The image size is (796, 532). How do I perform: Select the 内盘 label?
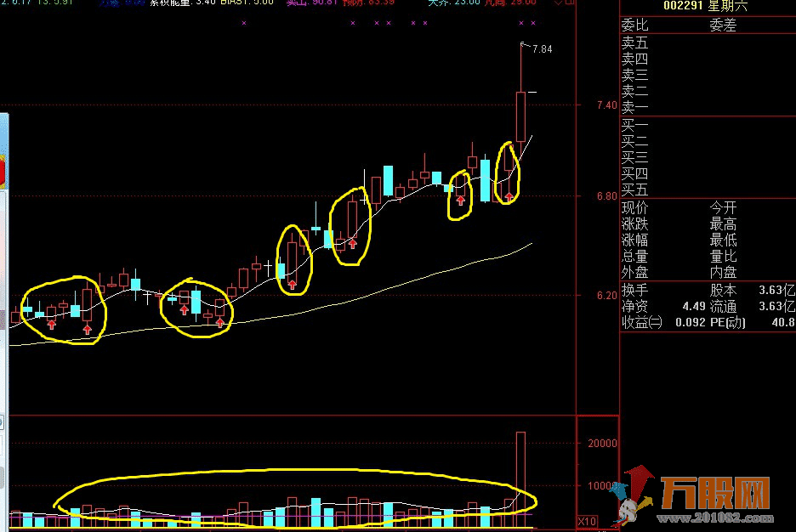723,272
